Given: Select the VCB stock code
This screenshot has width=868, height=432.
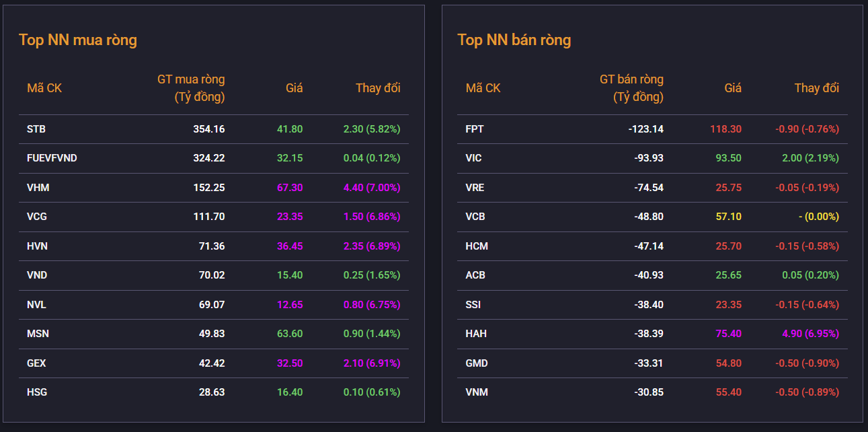Looking at the screenshot, I should pyautogui.click(x=475, y=217).
